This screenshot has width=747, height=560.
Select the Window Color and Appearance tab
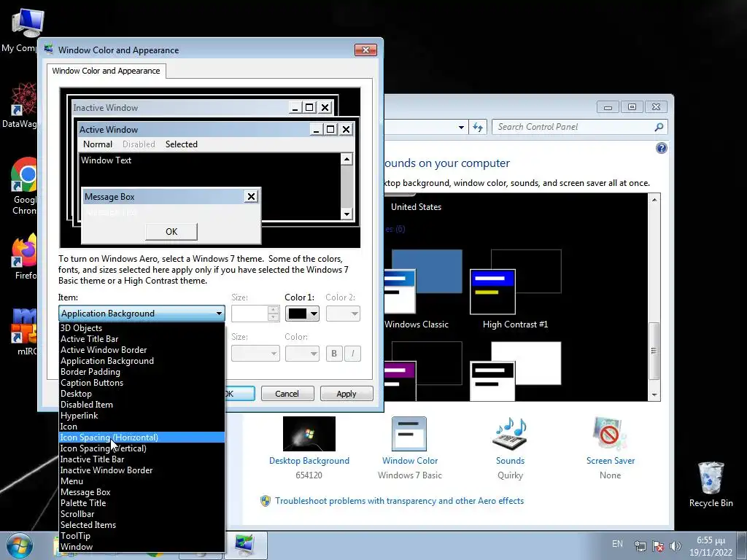(x=107, y=71)
